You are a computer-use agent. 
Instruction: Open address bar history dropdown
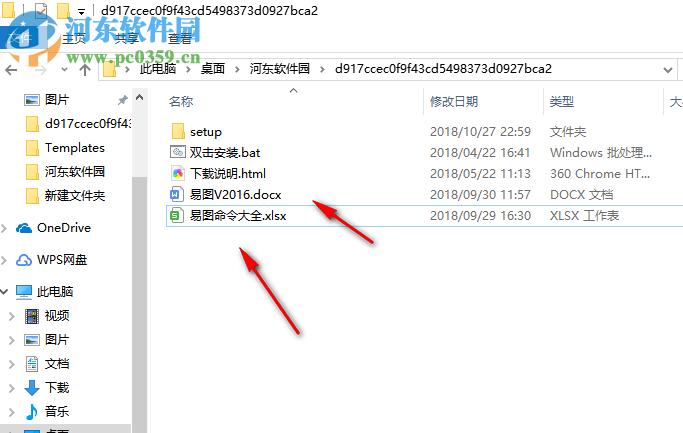coord(667,70)
